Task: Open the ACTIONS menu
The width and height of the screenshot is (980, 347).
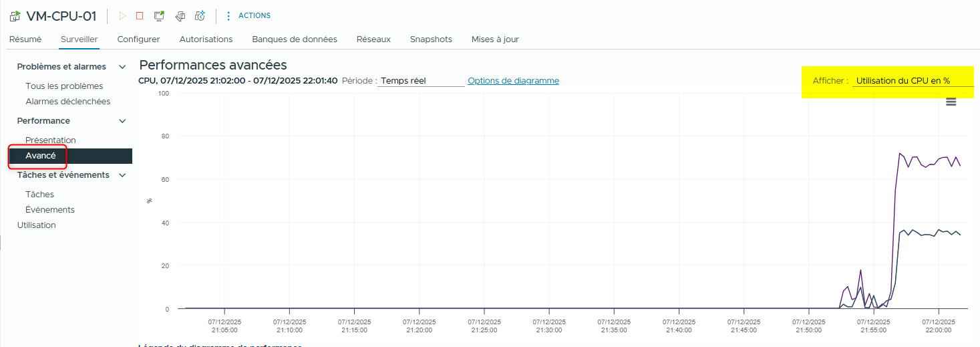Action: point(248,16)
